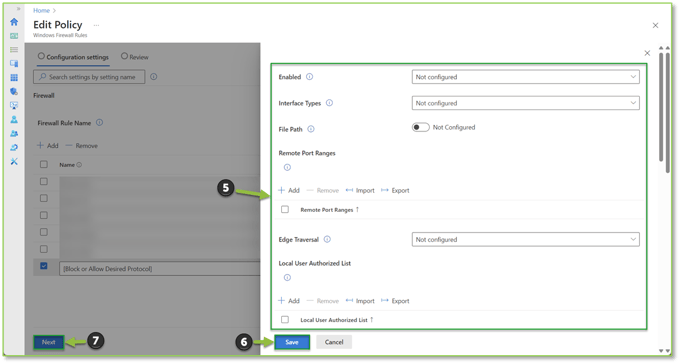Open the Interface Types dropdown
Viewport: 680px width, 364px height.
[525, 103]
